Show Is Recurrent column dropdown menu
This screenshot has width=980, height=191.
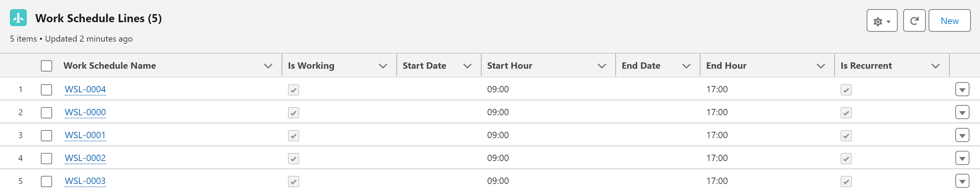tap(935, 66)
